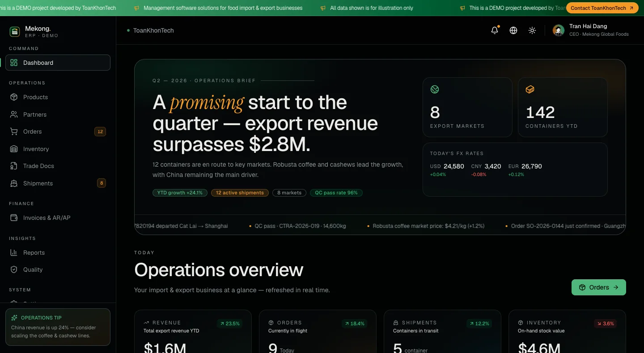
Task: Click the Orders card box icon
Action: [271, 323]
